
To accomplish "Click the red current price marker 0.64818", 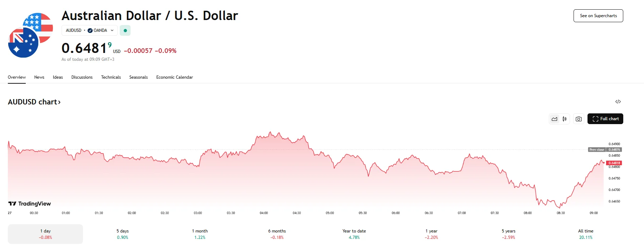I will (614, 163).
